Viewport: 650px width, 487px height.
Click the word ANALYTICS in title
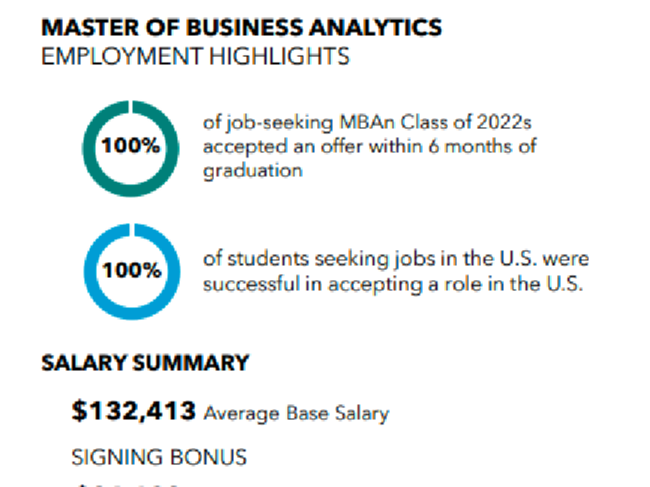[x=376, y=28]
